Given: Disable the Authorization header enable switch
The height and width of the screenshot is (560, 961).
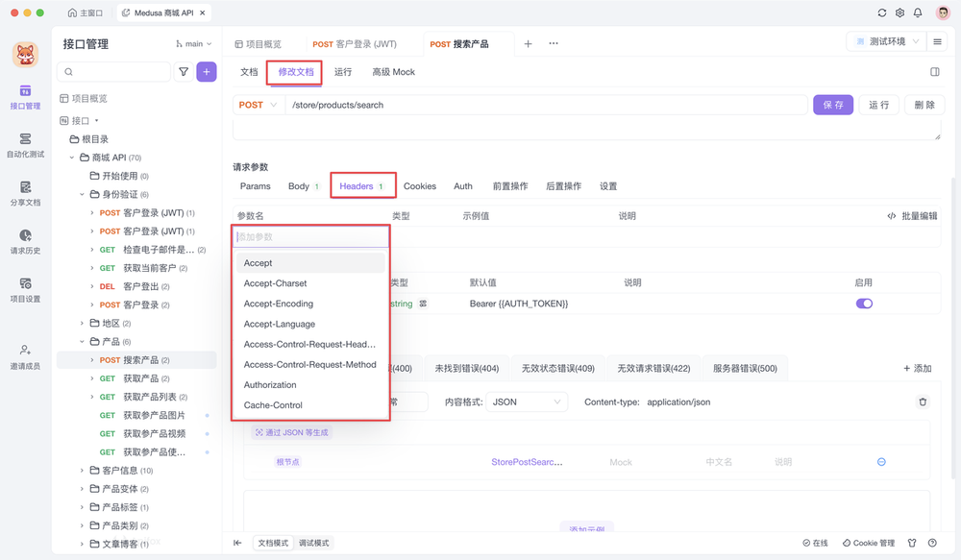Looking at the screenshot, I should coord(864,302).
